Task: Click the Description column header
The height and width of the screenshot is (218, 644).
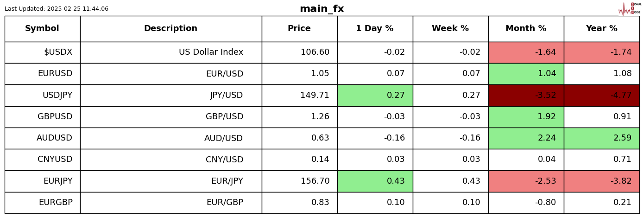Action: coord(170,29)
